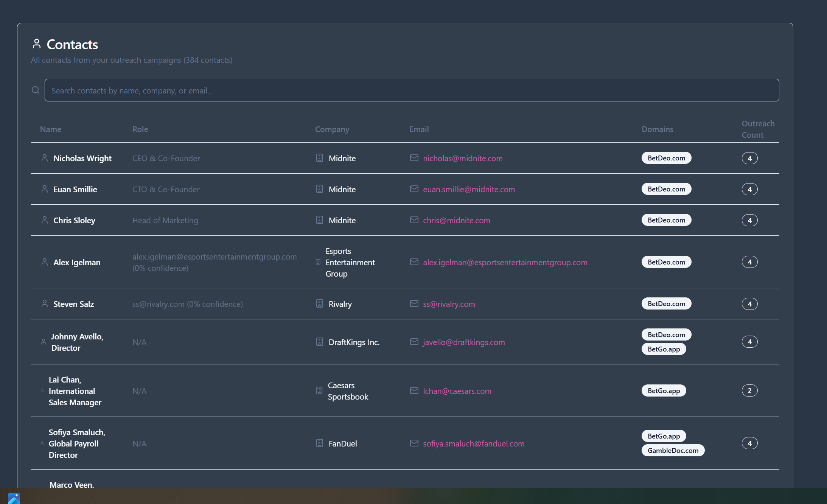Click person icon beside Steven Salz
827x504 pixels.
click(45, 304)
